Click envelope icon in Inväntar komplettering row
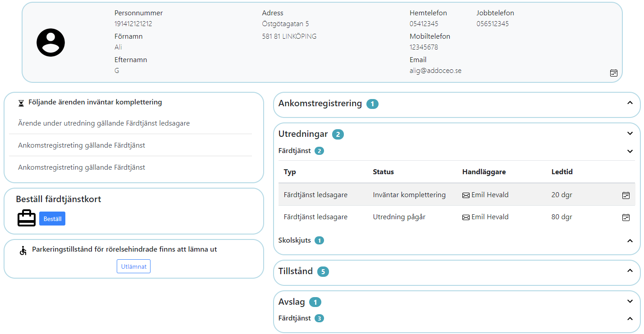This screenshot has width=644, height=334. point(466,195)
